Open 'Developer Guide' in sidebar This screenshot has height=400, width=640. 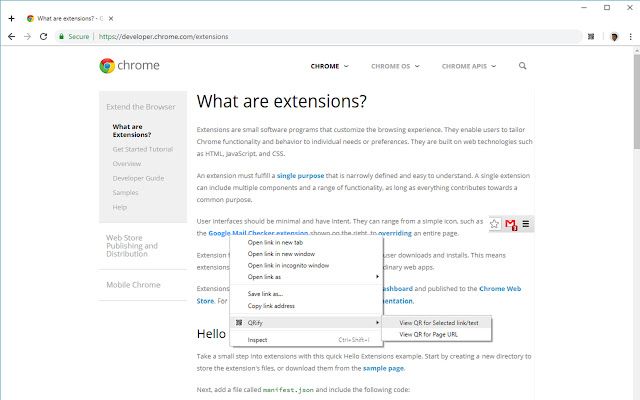tap(138, 178)
